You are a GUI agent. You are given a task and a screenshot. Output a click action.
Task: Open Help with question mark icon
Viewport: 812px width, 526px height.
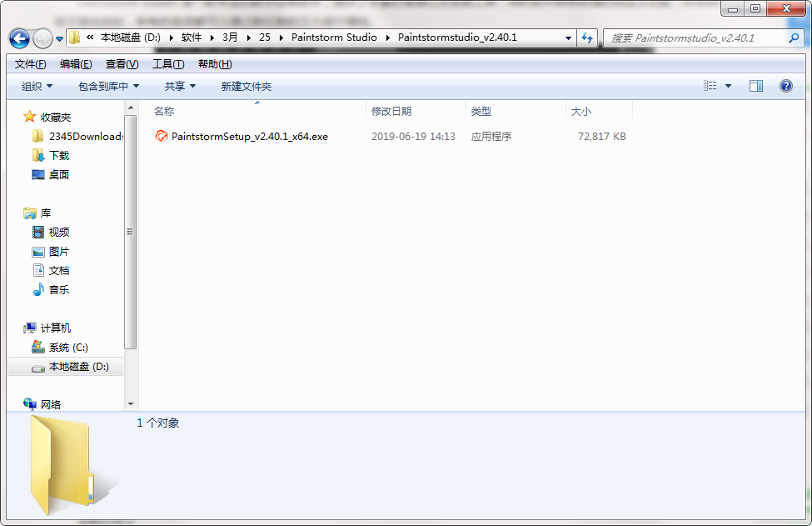[x=785, y=86]
